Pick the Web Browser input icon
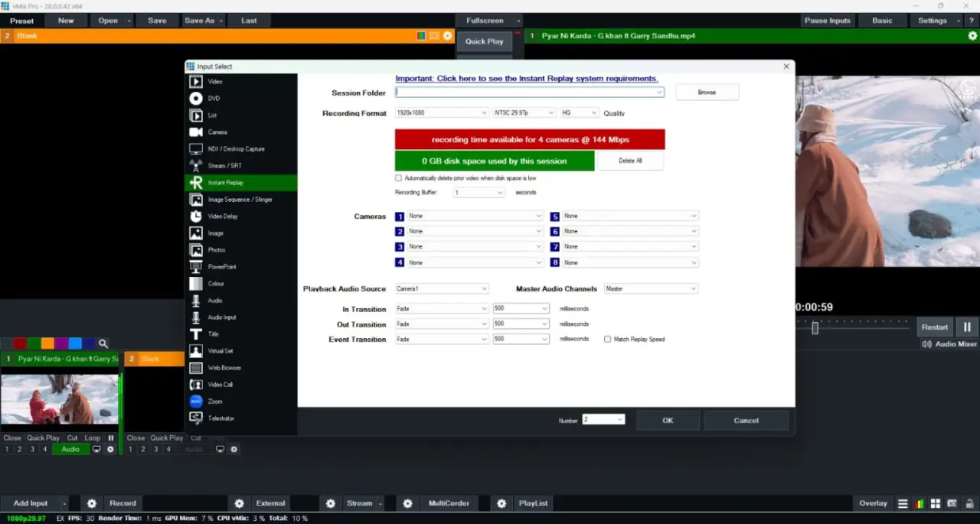The width and height of the screenshot is (980, 524). click(x=196, y=367)
